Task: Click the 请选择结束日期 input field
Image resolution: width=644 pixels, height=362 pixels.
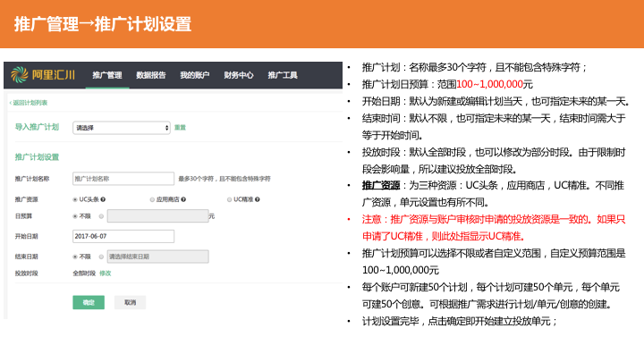Action: pos(157,257)
